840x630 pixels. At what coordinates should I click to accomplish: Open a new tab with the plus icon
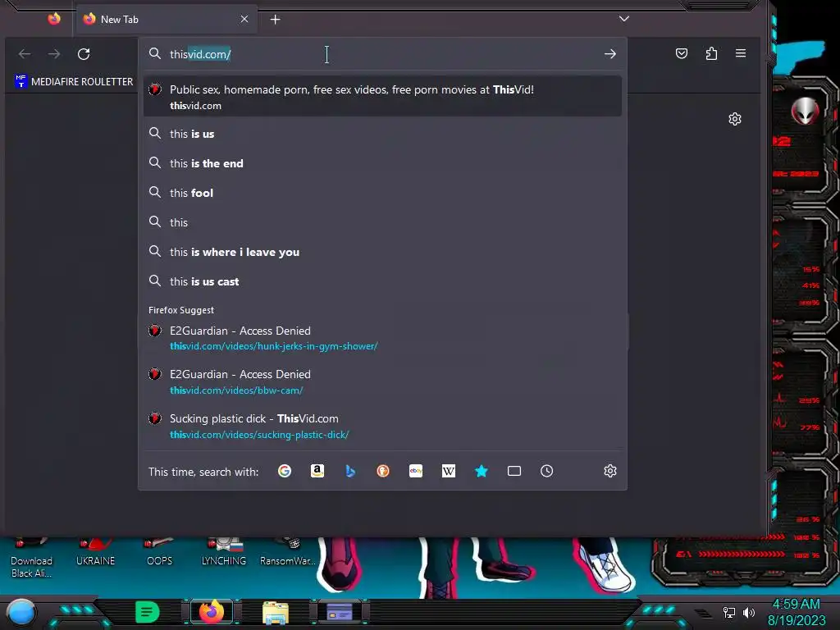click(x=275, y=20)
